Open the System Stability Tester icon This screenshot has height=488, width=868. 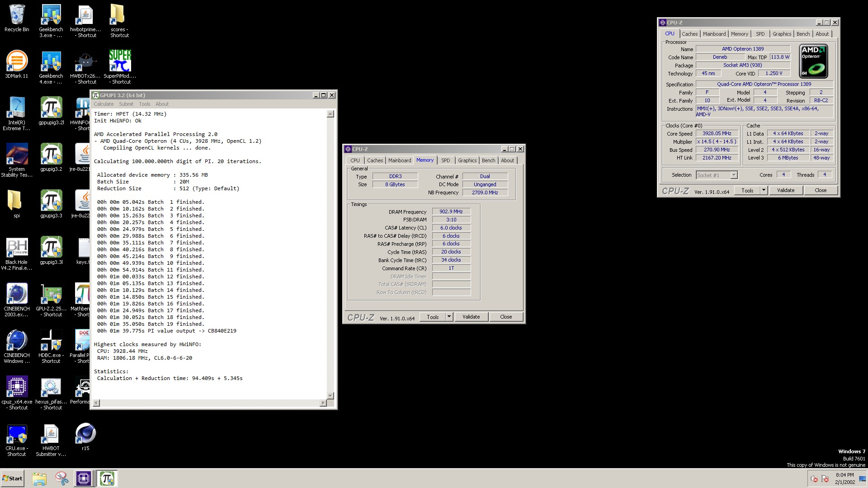(17, 161)
